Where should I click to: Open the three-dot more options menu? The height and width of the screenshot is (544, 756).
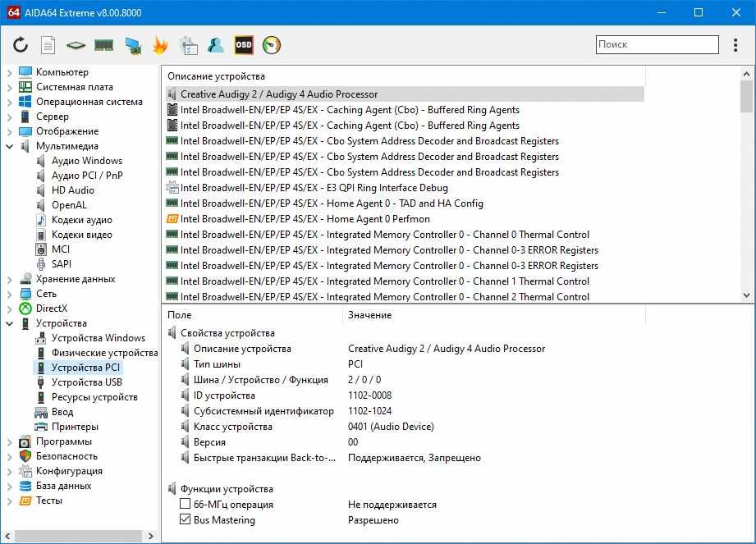(x=735, y=45)
